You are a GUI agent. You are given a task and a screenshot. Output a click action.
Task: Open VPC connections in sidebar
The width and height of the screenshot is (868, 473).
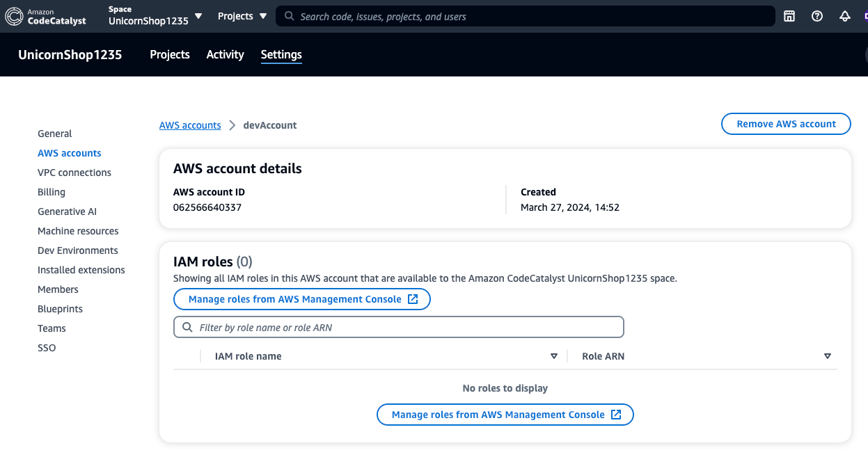74,173
